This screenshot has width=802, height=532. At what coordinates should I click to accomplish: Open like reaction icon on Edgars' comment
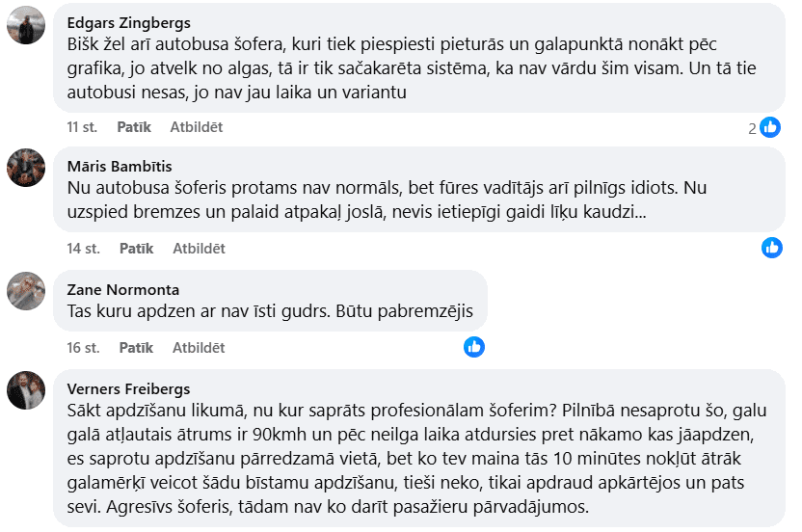point(770,127)
